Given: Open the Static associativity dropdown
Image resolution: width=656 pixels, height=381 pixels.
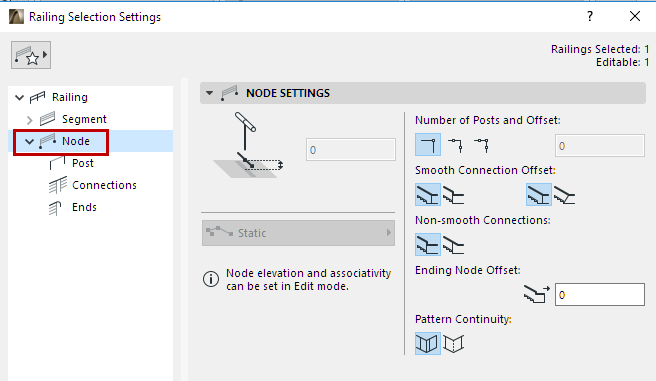Looking at the screenshot, I should (298, 233).
